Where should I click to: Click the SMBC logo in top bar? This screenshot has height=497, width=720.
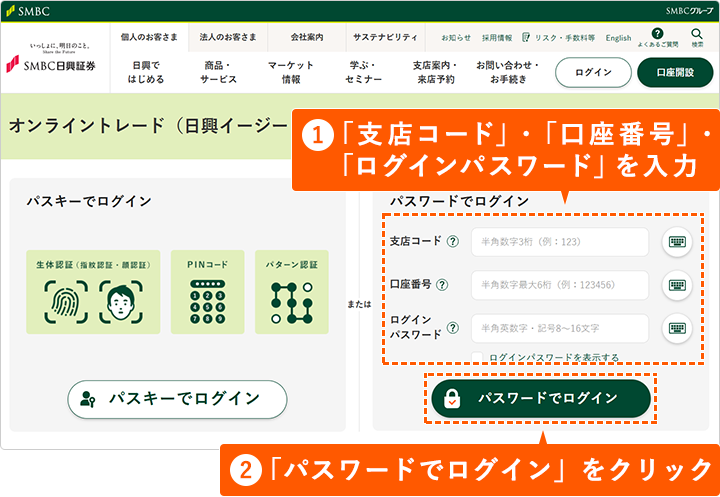pyautogui.click(x=28, y=11)
